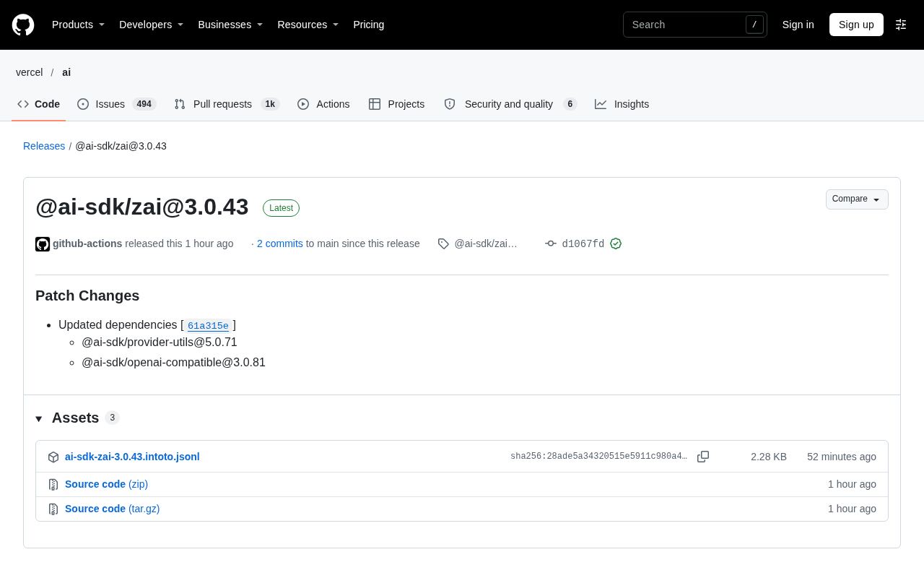Image resolution: width=924 pixels, height=578 pixels.
Task: Click the commit icon beside d1067fd
Action: 551,243
